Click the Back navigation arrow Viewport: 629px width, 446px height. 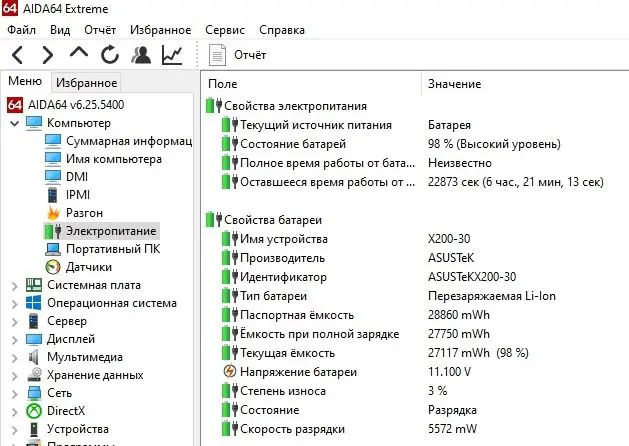(17, 55)
